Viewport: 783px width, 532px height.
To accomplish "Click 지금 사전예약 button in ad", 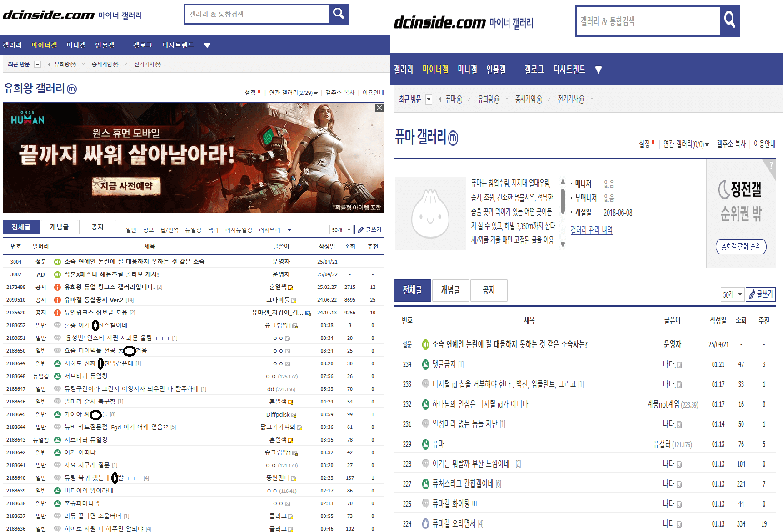I will pyautogui.click(x=126, y=186).
